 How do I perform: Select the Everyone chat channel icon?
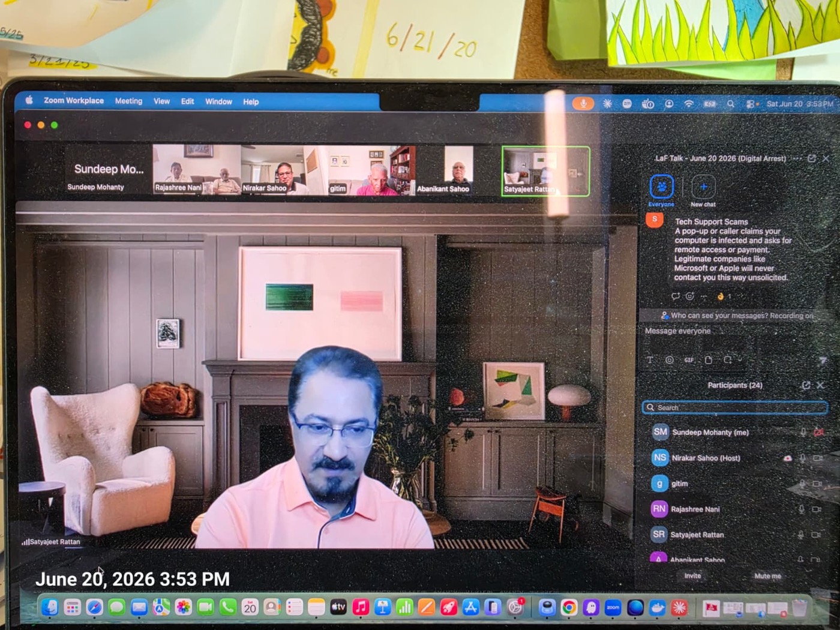[x=661, y=187]
